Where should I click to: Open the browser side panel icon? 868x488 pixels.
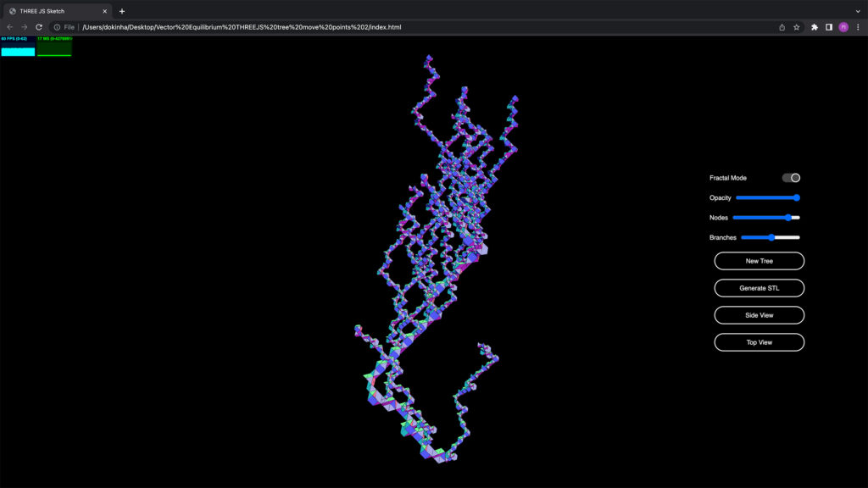tap(829, 27)
